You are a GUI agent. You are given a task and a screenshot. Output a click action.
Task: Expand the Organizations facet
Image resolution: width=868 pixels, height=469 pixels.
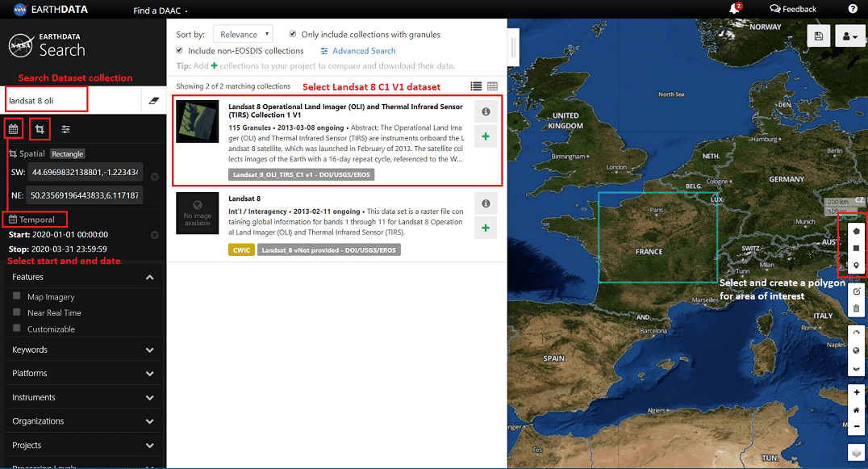(83, 421)
